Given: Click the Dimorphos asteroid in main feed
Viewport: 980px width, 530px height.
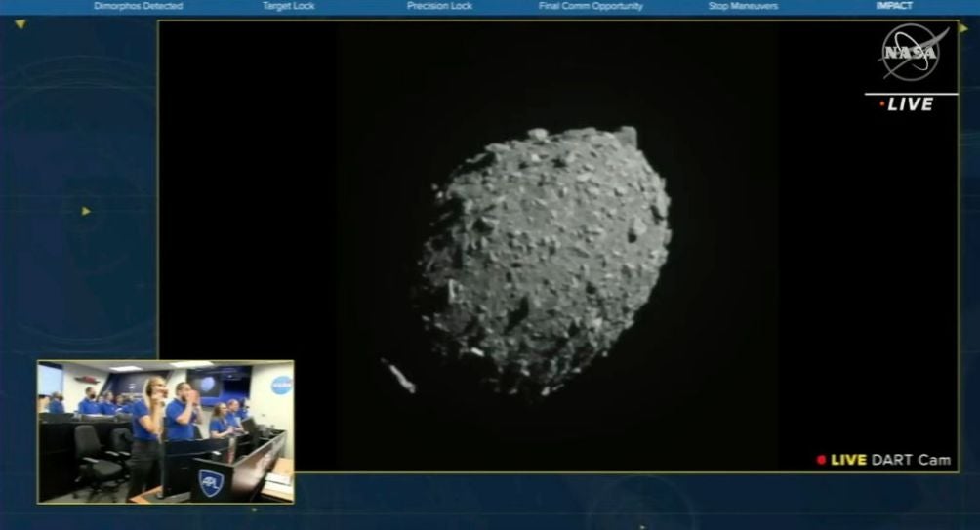Looking at the screenshot, I should coord(547,259).
